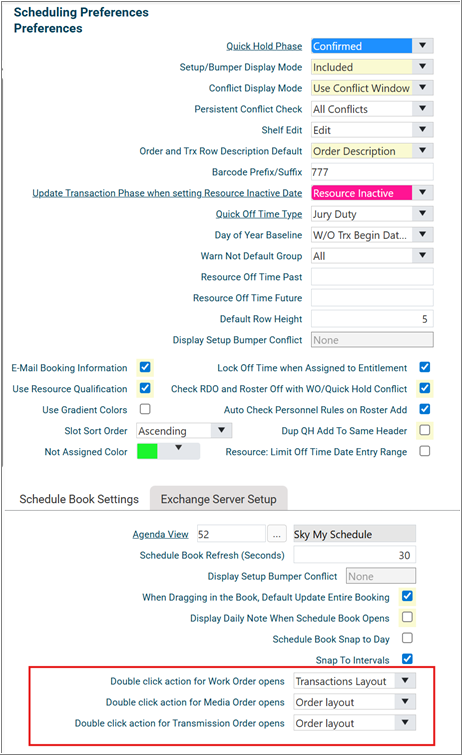Image resolution: width=462 pixels, height=755 pixels.
Task: Enable Display Daily Note When Schedule Book Opens
Action: point(407,617)
